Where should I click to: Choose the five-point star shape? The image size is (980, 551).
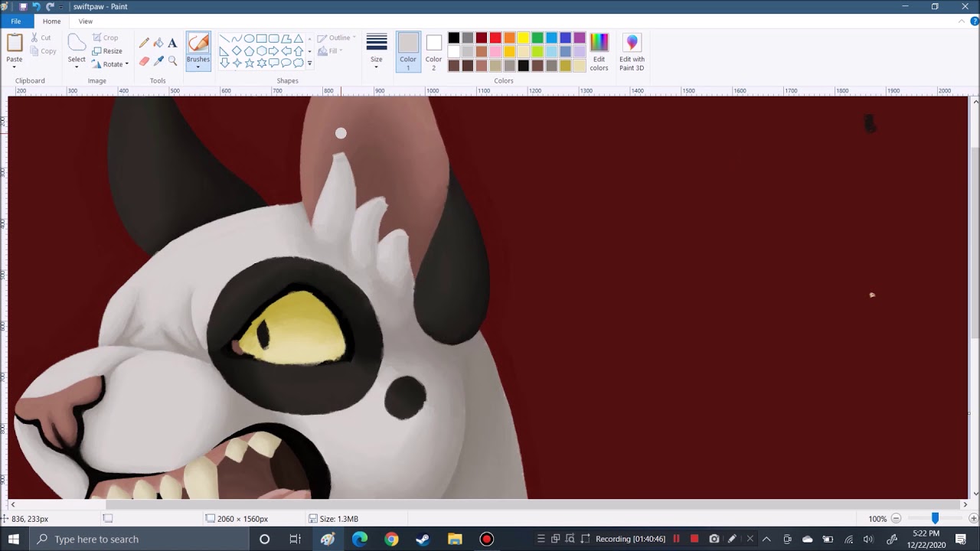pos(249,63)
